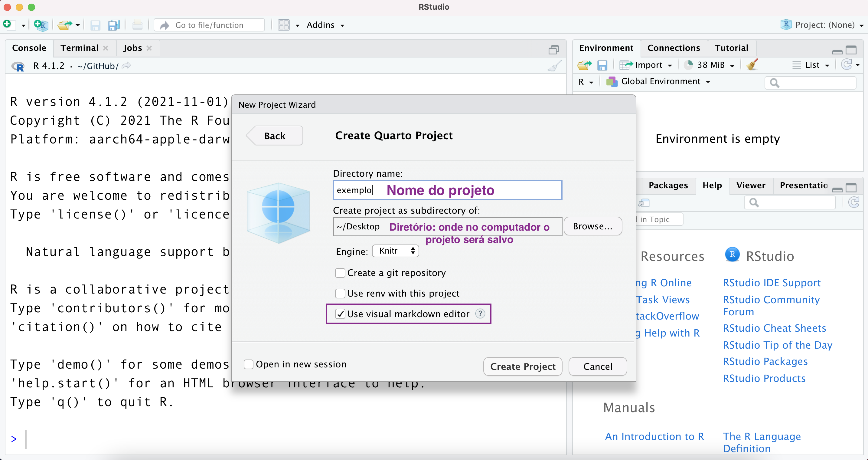Image resolution: width=868 pixels, height=460 pixels.
Task: Open the visual markdown editor help icon
Action: click(x=480, y=314)
